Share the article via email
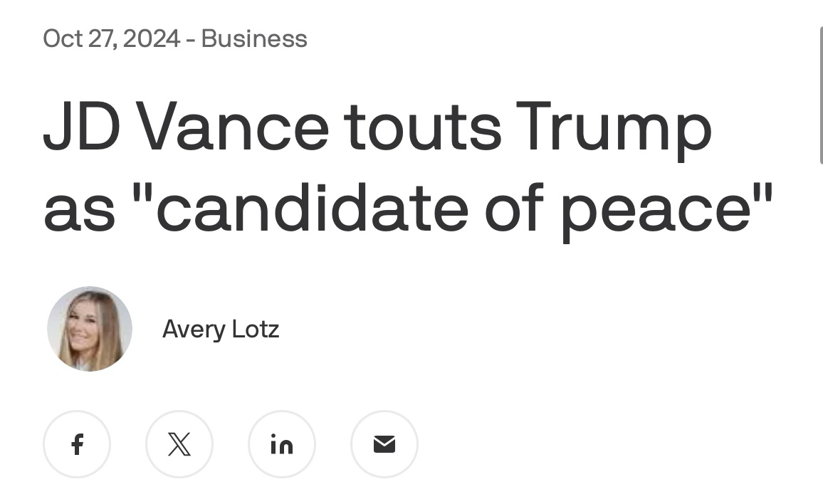Image resolution: width=823 pixels, height=504 pixels. coord(384,444)
